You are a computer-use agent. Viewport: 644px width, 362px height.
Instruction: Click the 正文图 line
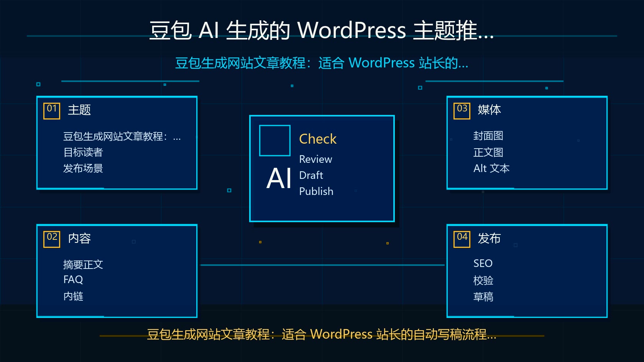pyautogui.click(x=488, y=152)
